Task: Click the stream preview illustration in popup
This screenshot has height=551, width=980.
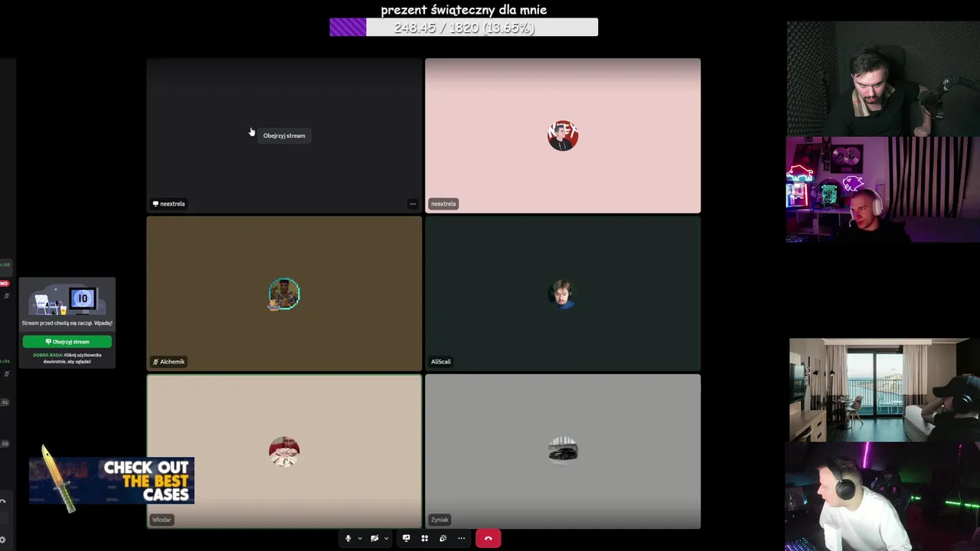Action: click(x=67, y=300)
